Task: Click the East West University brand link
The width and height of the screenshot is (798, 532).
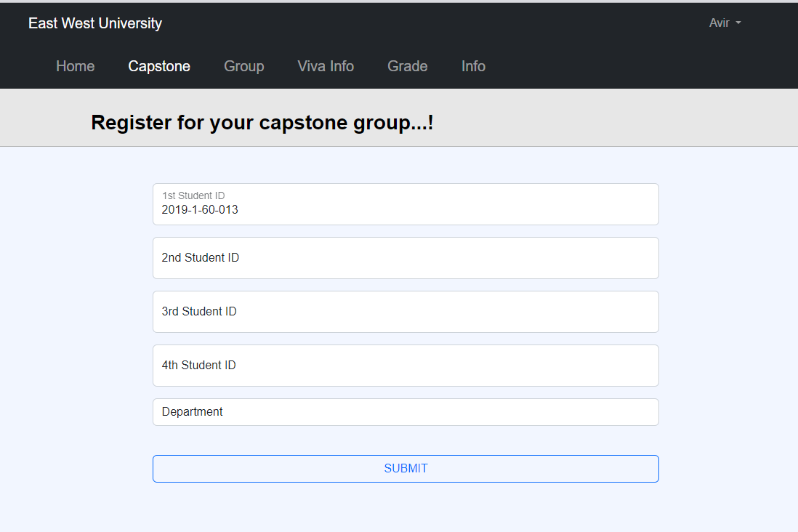Action: (95, 23)
